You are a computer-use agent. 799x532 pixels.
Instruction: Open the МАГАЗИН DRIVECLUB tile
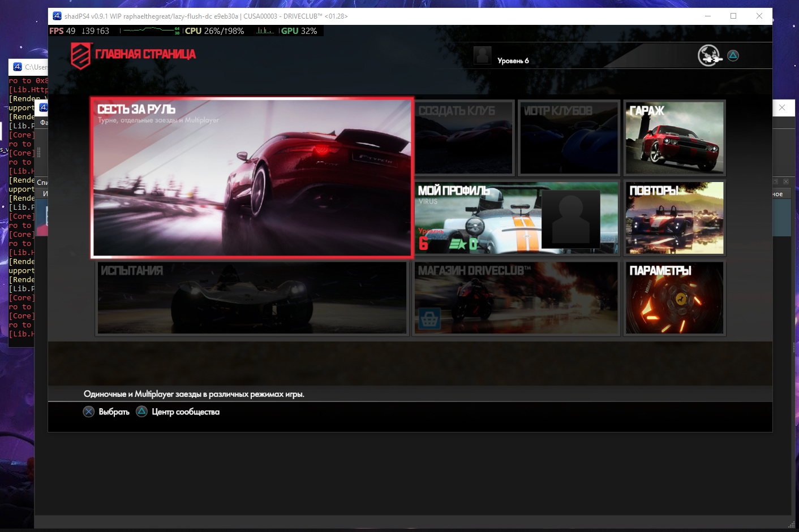click(x=517, y=298)
